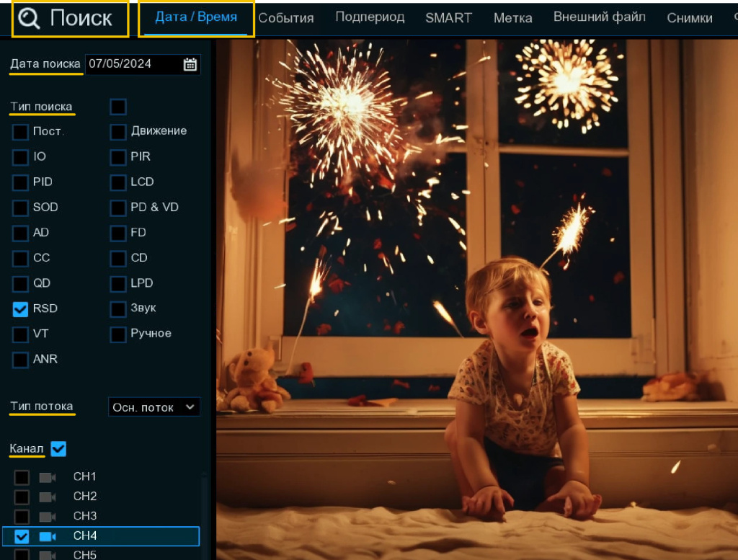Click the CH3 camera icon

[48, 516]
